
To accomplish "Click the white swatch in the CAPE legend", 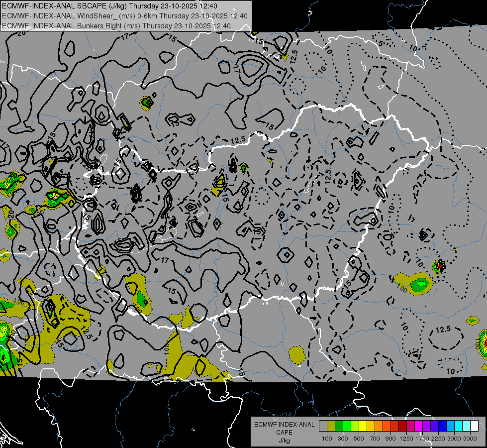I will (475, 426).
